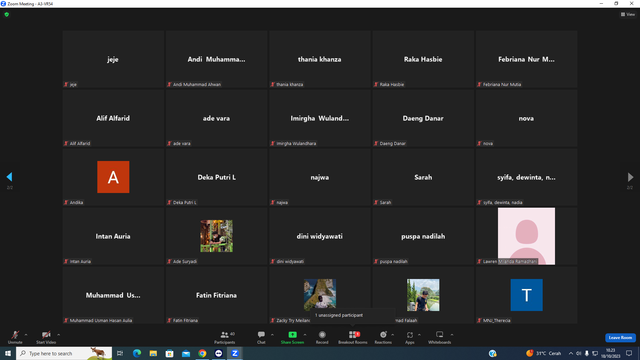
Task: Open the Reactions menu
Action: [x=383, y=337]
